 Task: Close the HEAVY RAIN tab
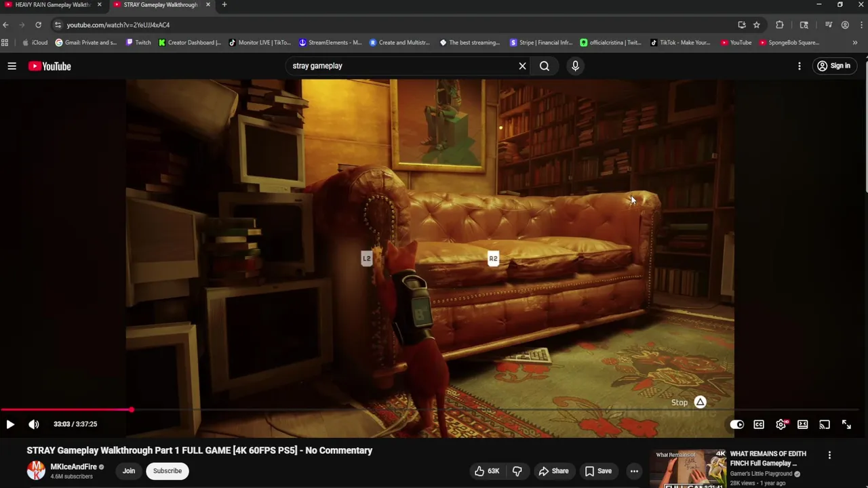point(99,5)
